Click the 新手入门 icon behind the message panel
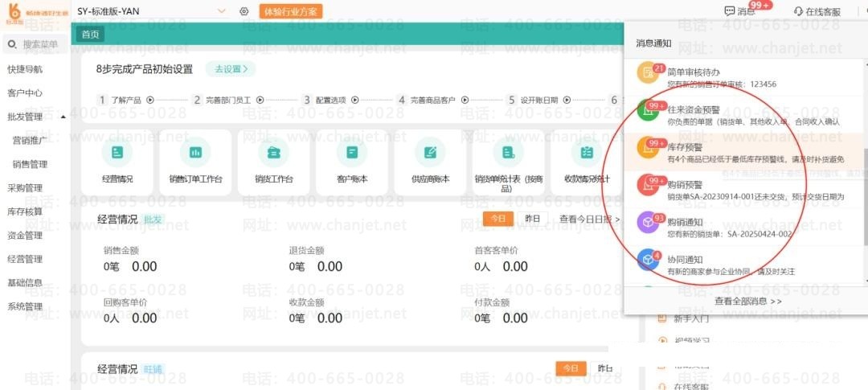The width and height of the screenshot is (868, 390). (661, 318)
